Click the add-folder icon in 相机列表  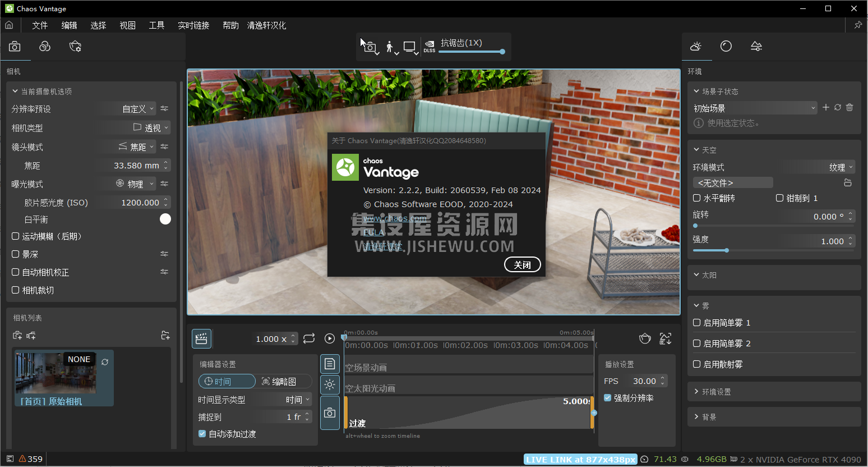pyautogui.click(x=165, y=336)
